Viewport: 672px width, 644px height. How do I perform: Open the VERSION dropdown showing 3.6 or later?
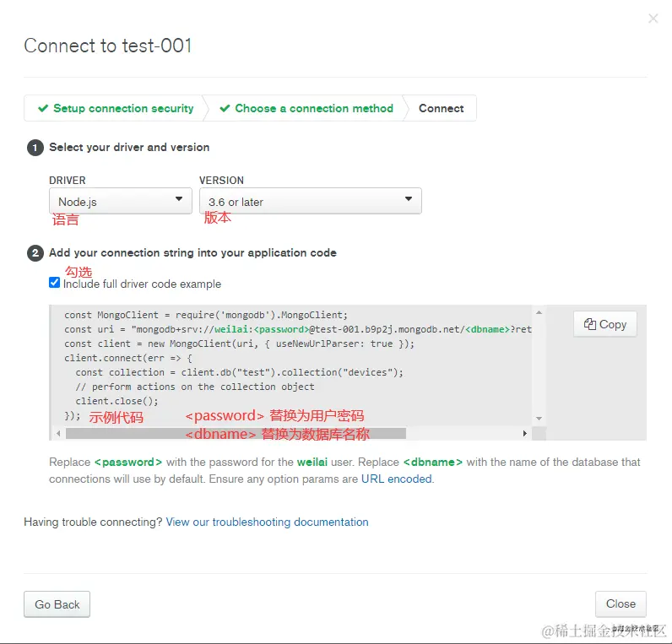coord(311,201)
